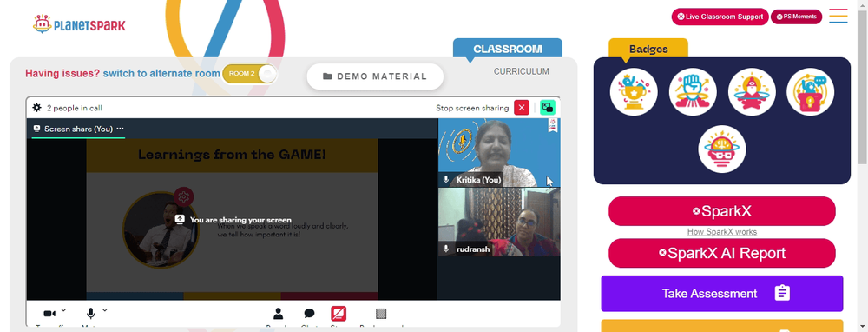
Task: Click the speaker podium badge
Action: [810, 92]
